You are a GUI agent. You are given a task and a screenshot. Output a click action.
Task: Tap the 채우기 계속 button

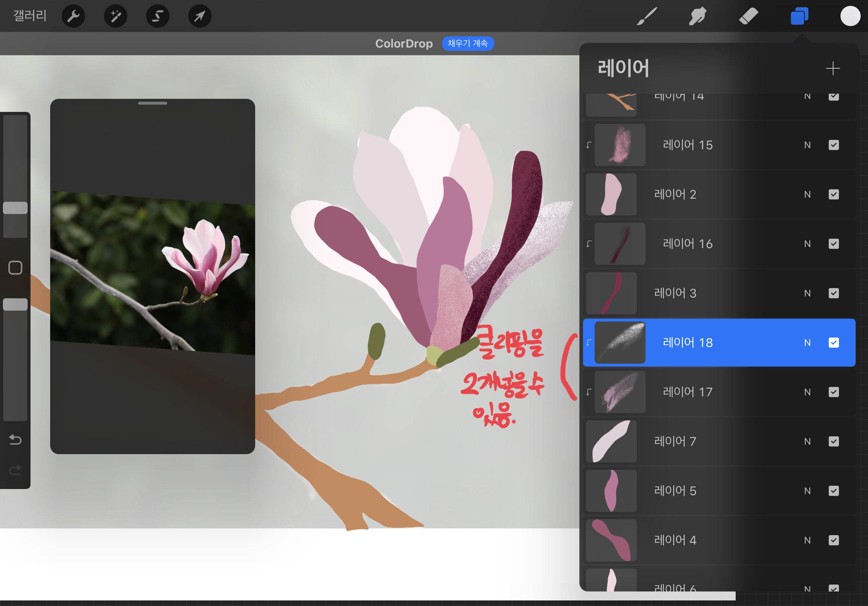[x=468, y=44]
